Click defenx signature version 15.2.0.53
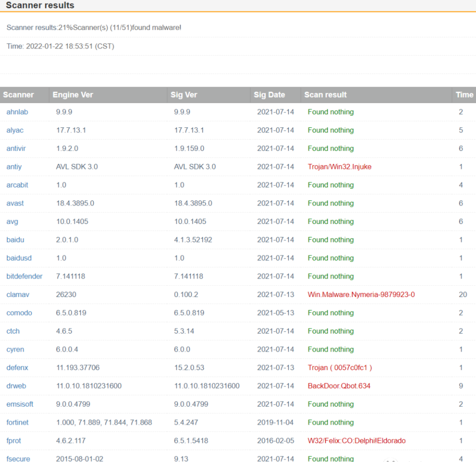 [189, 368]
